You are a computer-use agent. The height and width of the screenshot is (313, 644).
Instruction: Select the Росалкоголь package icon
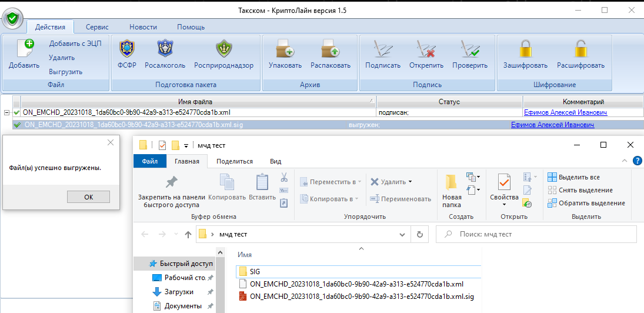pyautogui.click(x=165, y=48)
